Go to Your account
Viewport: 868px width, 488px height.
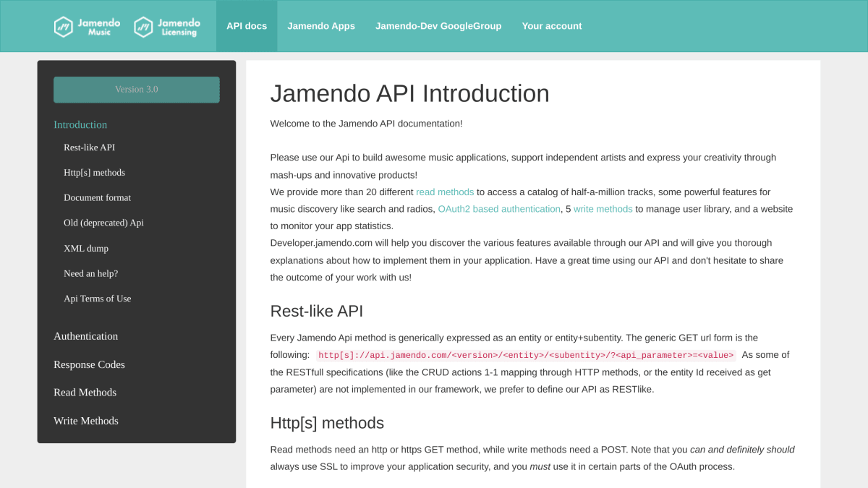pyautogui.click(x=552, y=26)
